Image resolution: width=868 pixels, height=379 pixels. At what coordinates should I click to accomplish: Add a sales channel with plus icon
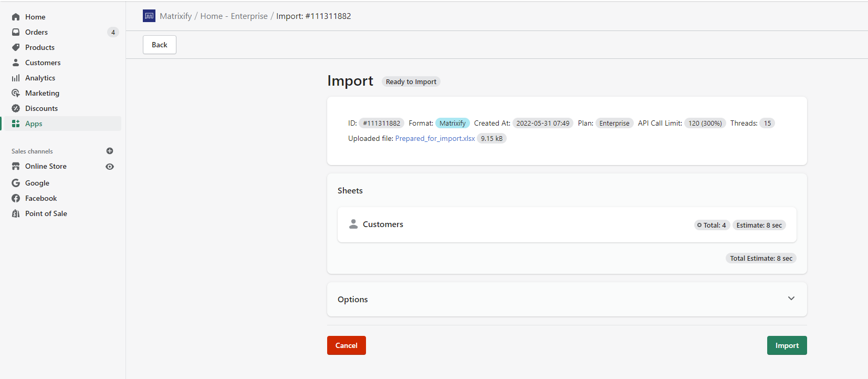110,151
